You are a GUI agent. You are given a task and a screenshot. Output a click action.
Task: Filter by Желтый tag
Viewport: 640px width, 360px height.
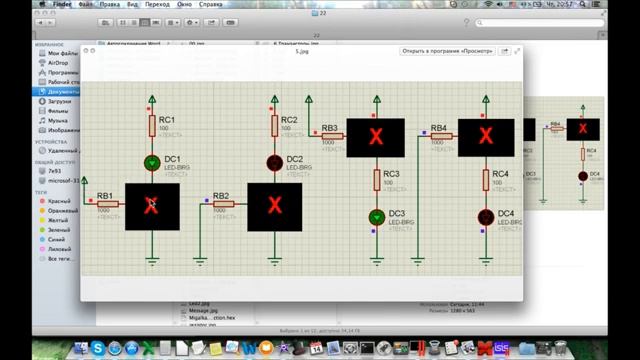click(53, 220)
